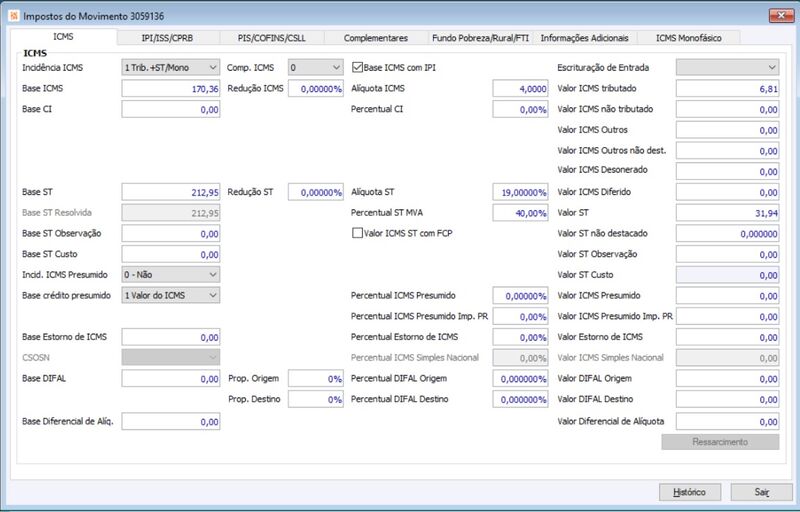Screen dimensions: 800x512
Task: Click the Valor Diferencial de Alíquota field
Action: (728, 422)
